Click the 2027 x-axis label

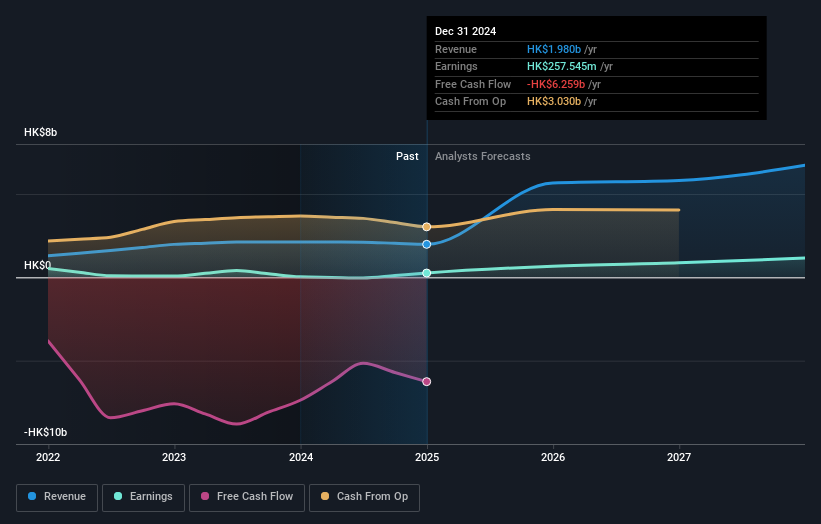coord(679,457)
